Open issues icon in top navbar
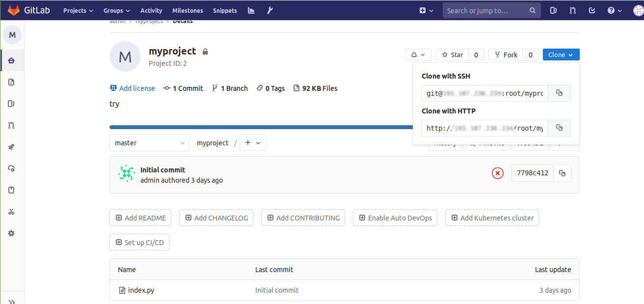Screen dimensions: 644x304 [x=553, y=10]
